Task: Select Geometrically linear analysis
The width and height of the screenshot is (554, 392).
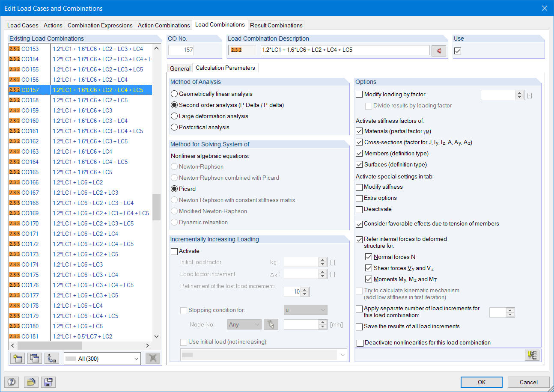Action: tap(174, 94)
